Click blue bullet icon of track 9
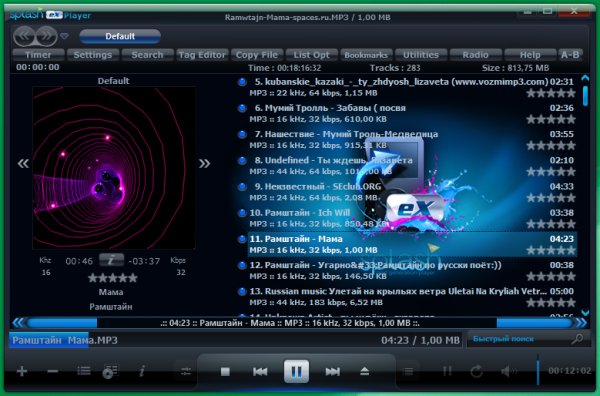This screenshot has height=396, width=600. pyautogui.click(x=242, y=187)
